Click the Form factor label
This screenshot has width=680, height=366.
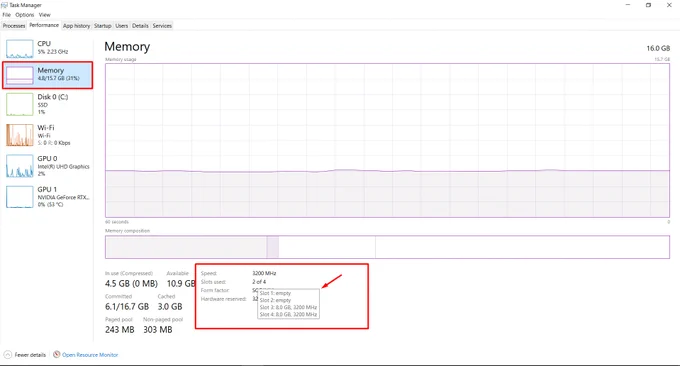click(x=215, y=291)
